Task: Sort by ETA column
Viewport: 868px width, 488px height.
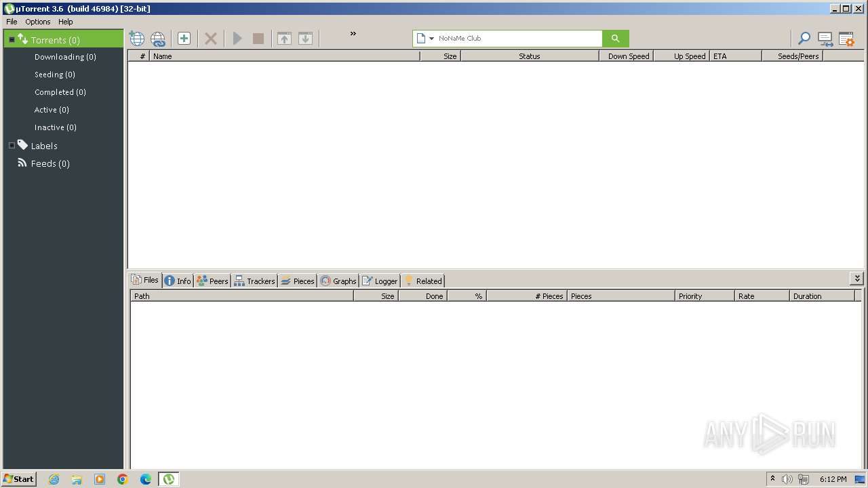Action: (x=736, y=56)
